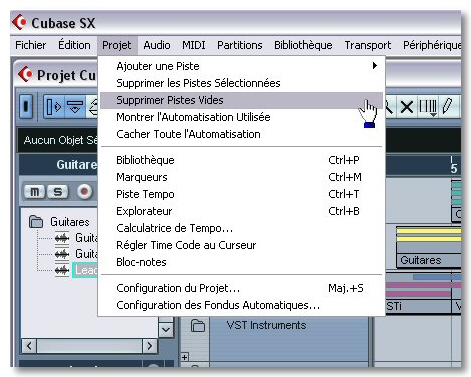
Task: Select the Time Warp tool
Action: point(428,108)
